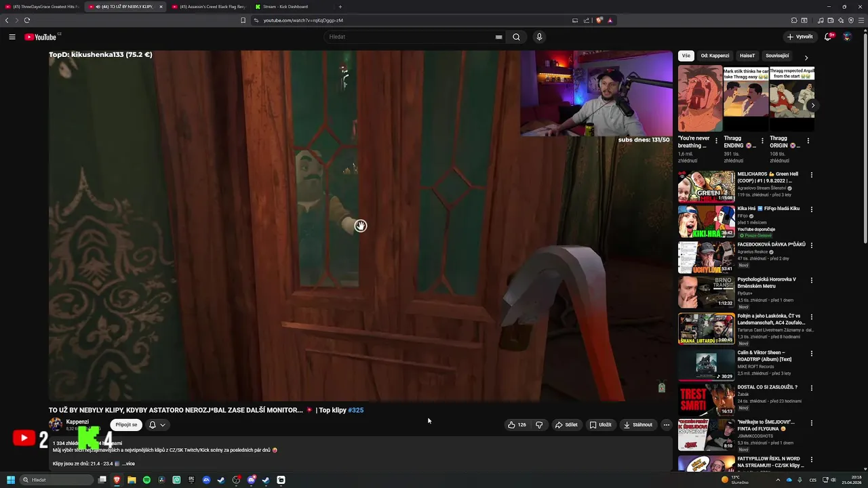
Task: Reload the page
Action: [26, 20]
